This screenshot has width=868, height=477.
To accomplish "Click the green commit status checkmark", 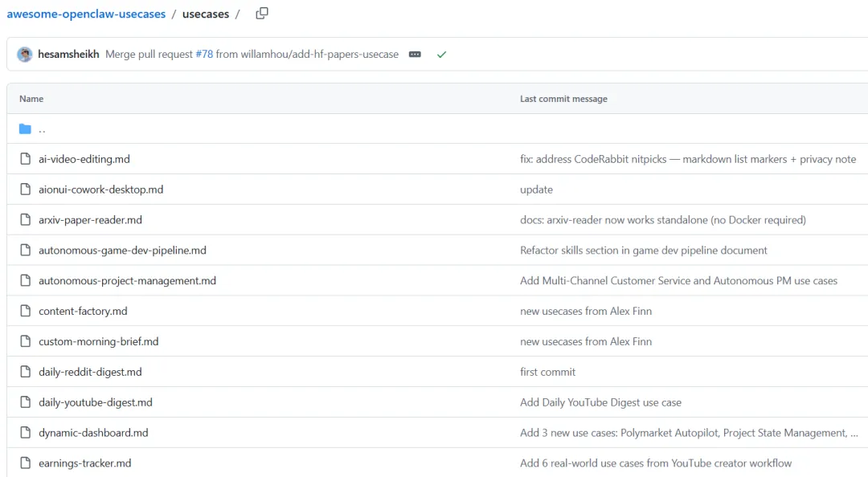I will click(x=441, y=55).
